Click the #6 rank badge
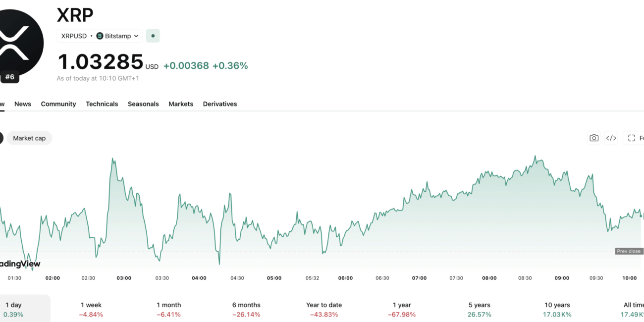Viewport: 644px width, 322px height. click(x=9, y=77)
